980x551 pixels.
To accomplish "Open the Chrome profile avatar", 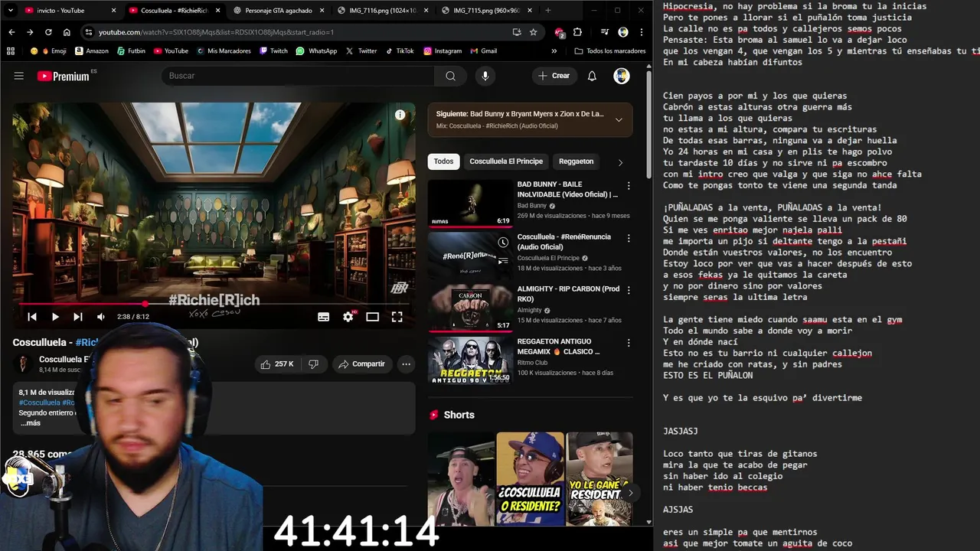I will [622, 32].
